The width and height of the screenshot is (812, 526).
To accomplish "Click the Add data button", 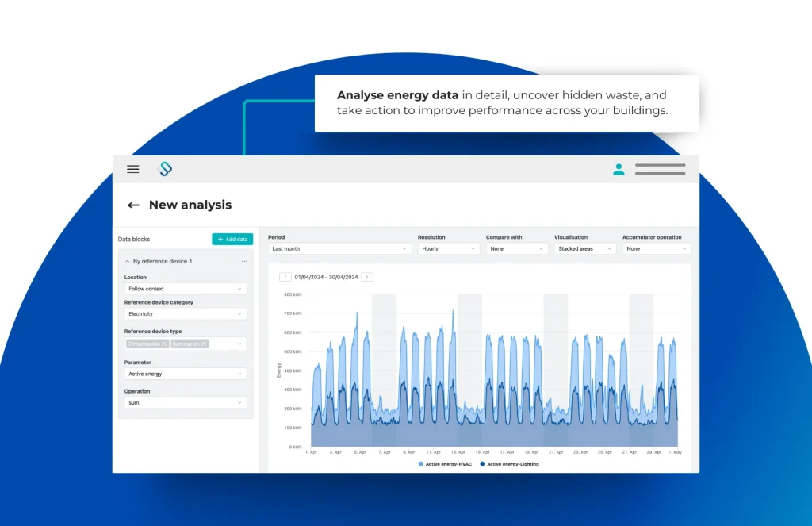I will (x=232, y=239).
